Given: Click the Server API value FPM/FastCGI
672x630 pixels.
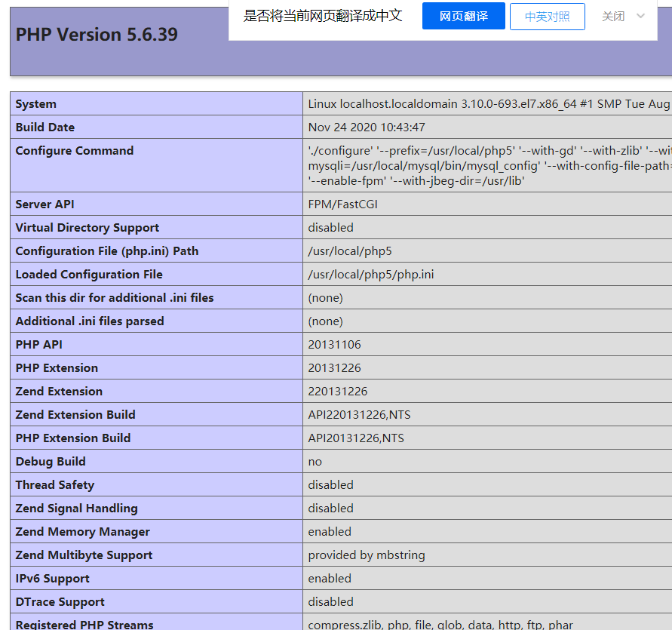Looking at the screenshot, I should 342,204.
